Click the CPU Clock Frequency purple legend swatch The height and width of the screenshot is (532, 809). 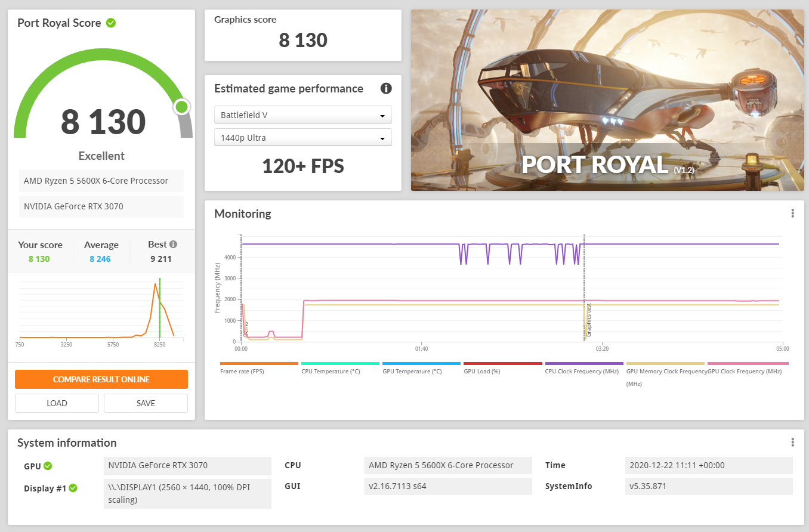click(x=583, y=363)
